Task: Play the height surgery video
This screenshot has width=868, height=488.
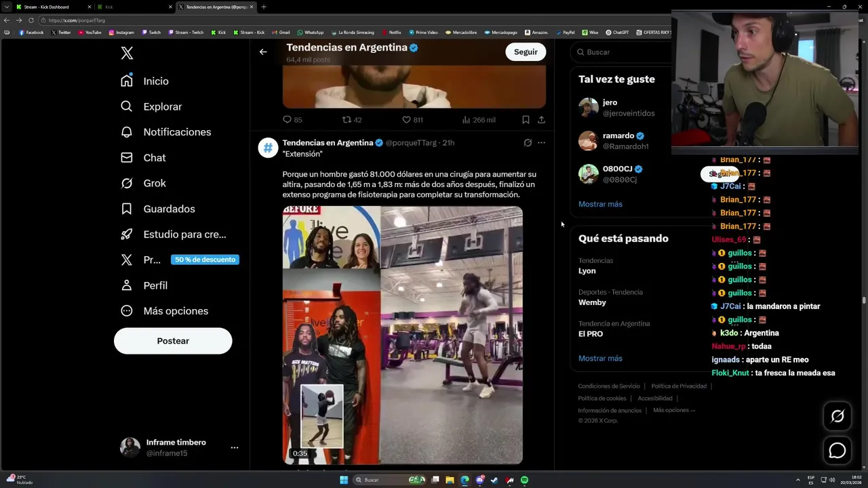Action: pos(403,335)
